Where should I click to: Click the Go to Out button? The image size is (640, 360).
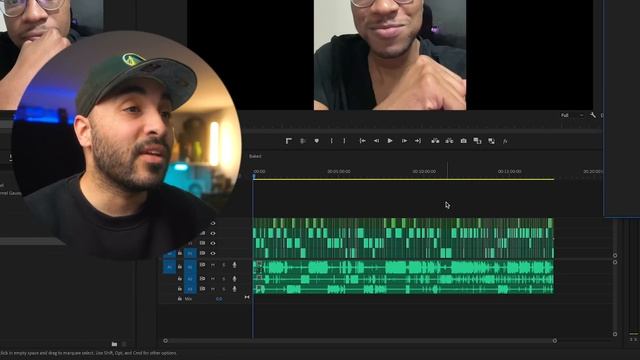418,141
